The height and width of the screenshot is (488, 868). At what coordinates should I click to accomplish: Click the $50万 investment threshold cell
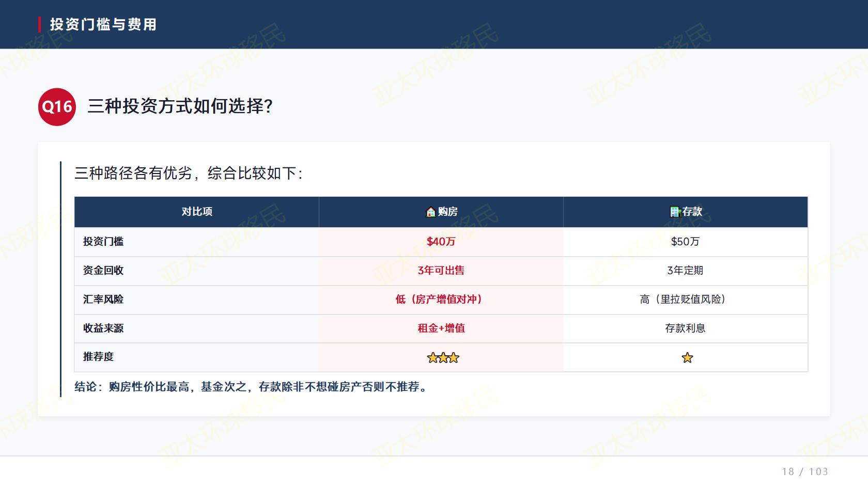click(685, 242)
